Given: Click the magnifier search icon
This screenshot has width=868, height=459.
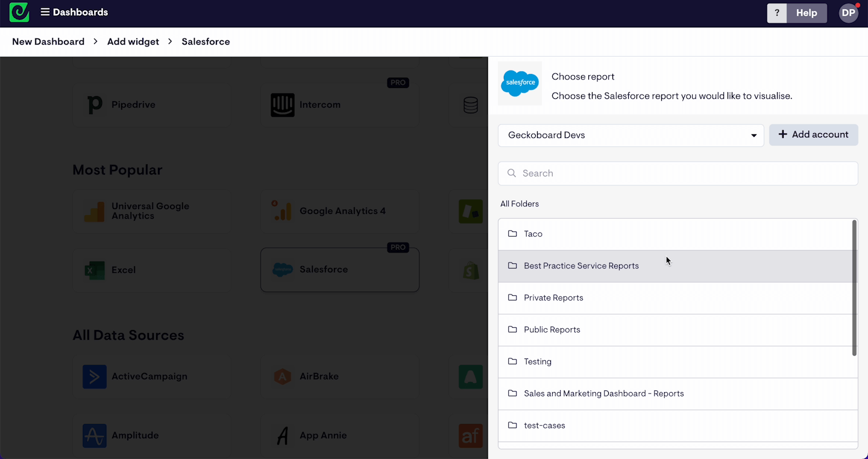Looking at the screenshot, I should (512, 173).
